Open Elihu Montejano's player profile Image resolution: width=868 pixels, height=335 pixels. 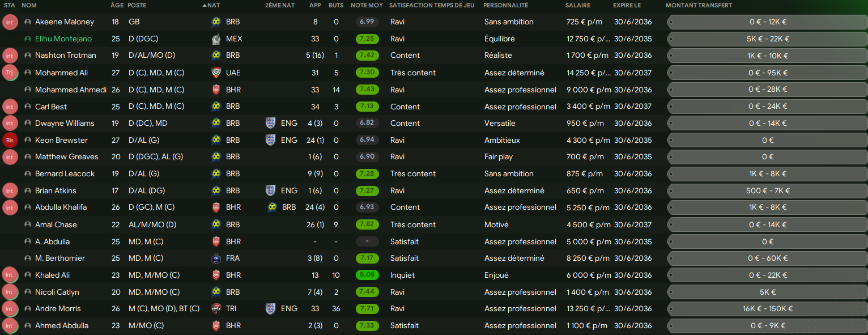pyautogui.click(x=63, y=39)
